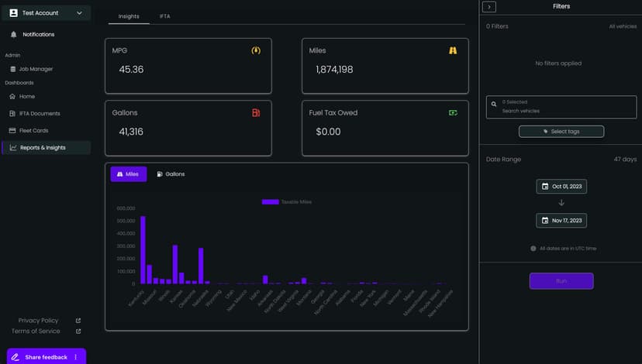Click the Miles value 1,874,198
The height and width of the screenshot is (364, 642).
pos(334,70)
